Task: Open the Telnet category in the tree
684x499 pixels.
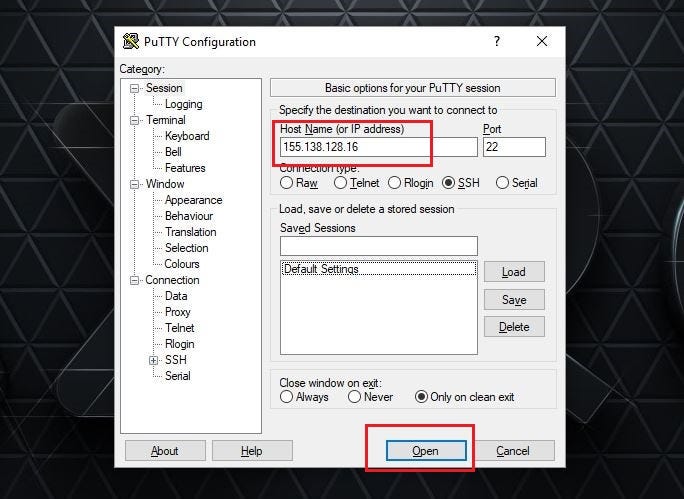Action: 180,328
